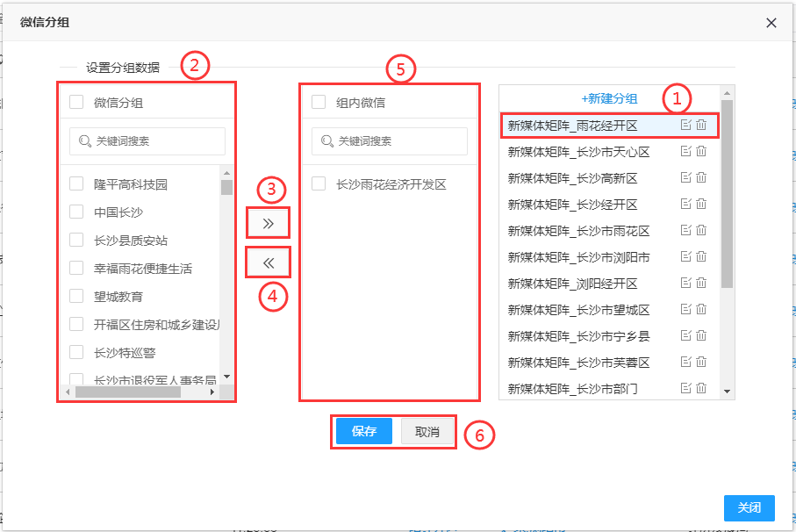Edit the 新媒体矩阵_长沙市浏阳市 group
Screen dimensions: 796x532
point(686,256)
